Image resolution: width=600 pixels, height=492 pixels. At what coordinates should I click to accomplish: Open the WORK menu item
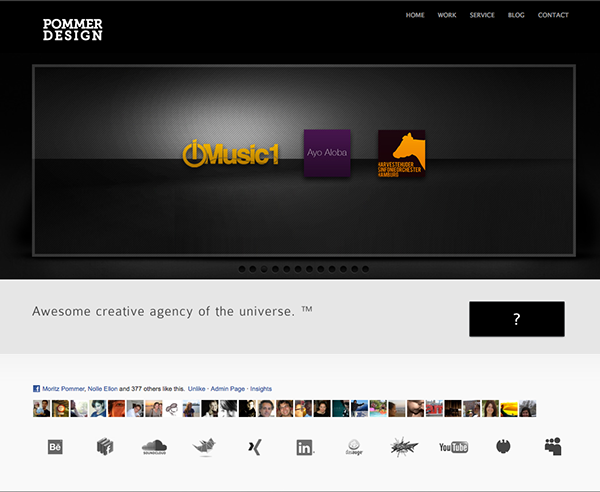point(447,15)
